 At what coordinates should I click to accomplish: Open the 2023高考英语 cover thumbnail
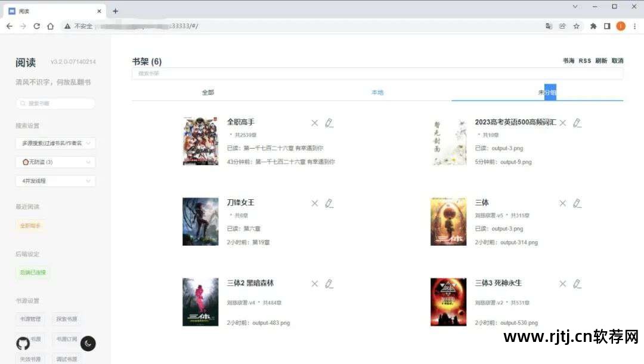(448, 141)
